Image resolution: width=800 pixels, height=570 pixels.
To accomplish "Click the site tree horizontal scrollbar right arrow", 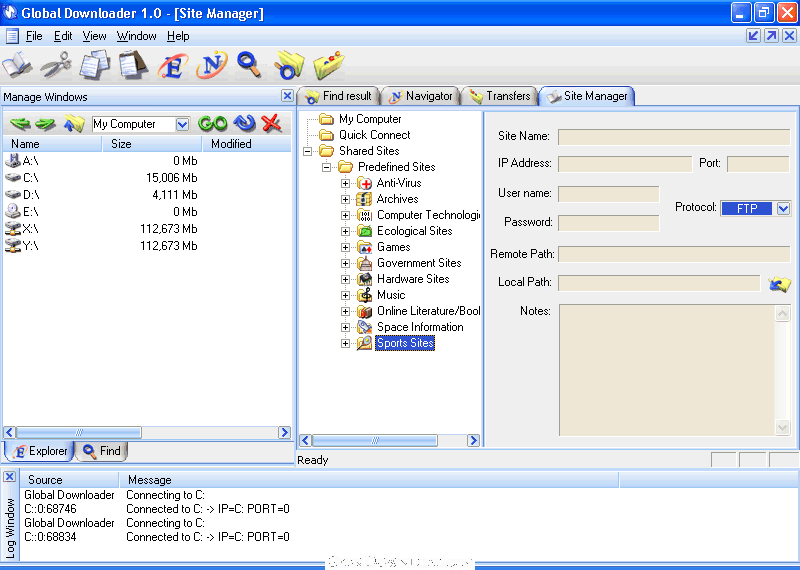I will tap(473, 440).
